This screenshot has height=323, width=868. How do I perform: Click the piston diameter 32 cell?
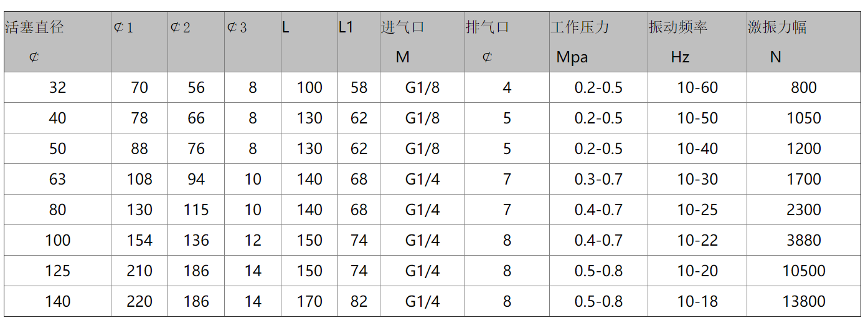(x=57, y=88)
